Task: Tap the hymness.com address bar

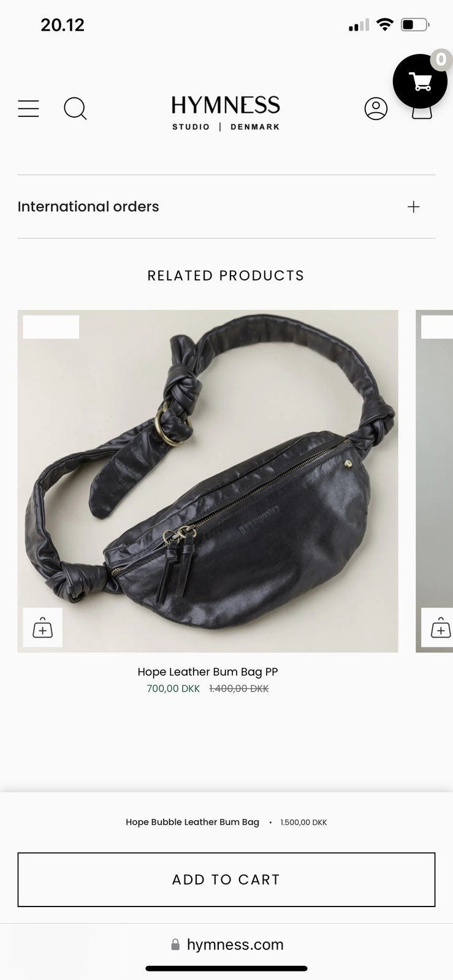Action: point(227,944)
